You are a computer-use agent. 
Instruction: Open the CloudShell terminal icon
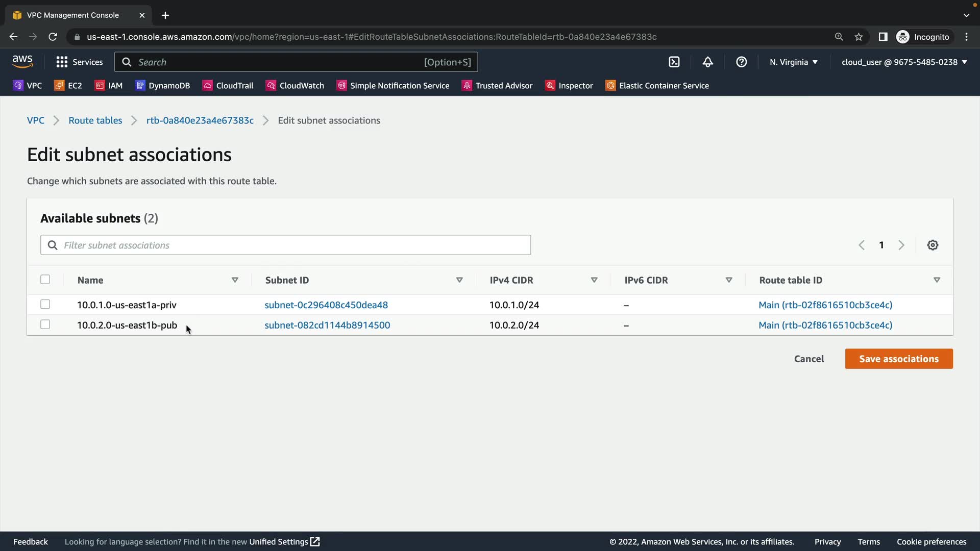674,62
